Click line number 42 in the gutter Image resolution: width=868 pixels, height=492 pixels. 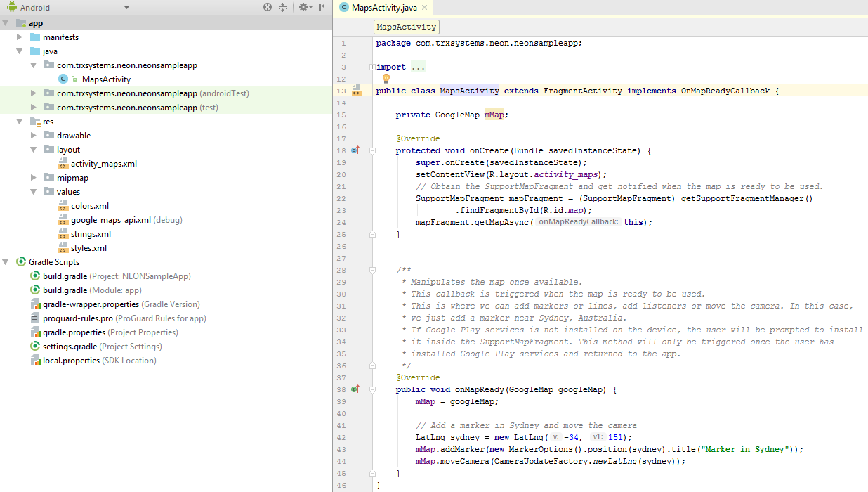342,437
